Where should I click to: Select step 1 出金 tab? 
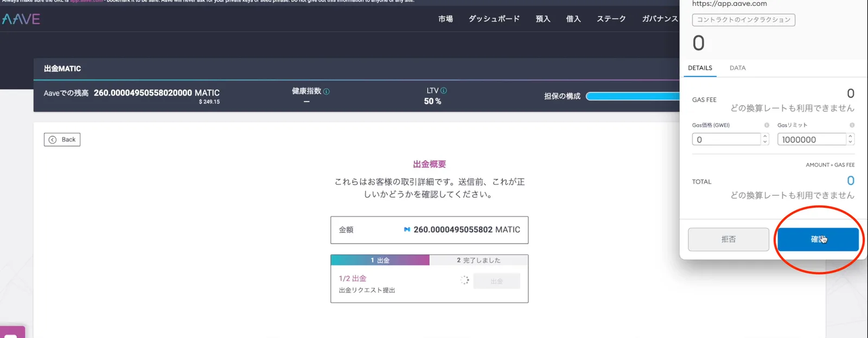click(380, 260)
